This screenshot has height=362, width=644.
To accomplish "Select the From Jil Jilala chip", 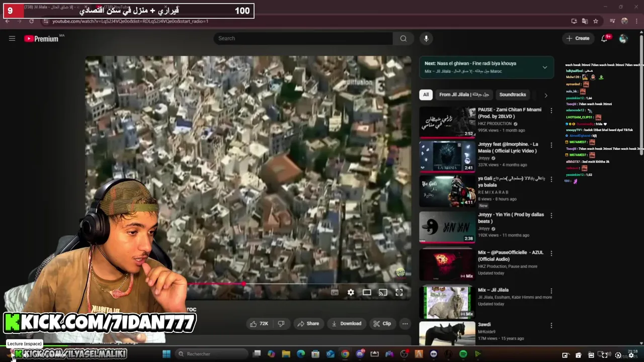I will pos(464,95).
